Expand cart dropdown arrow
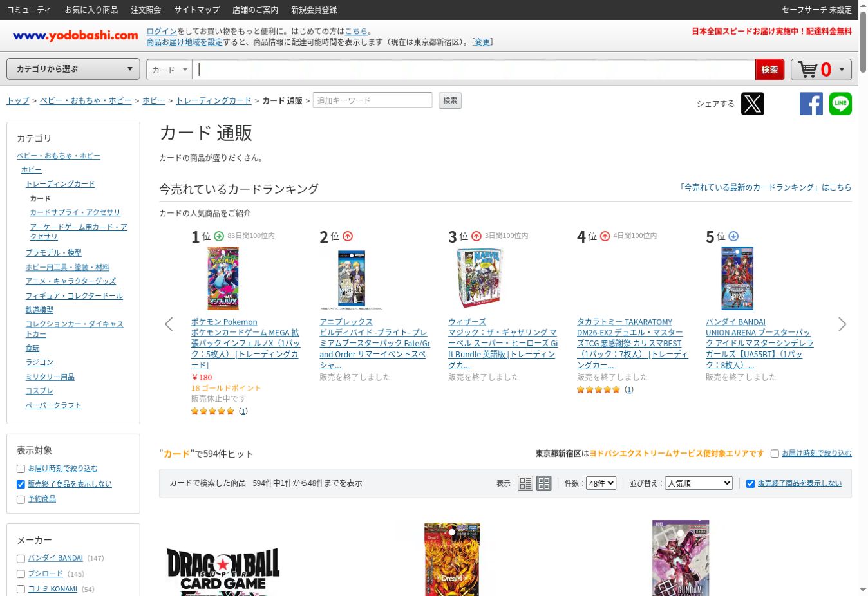The image size is (868, 596). coord(842,70)
